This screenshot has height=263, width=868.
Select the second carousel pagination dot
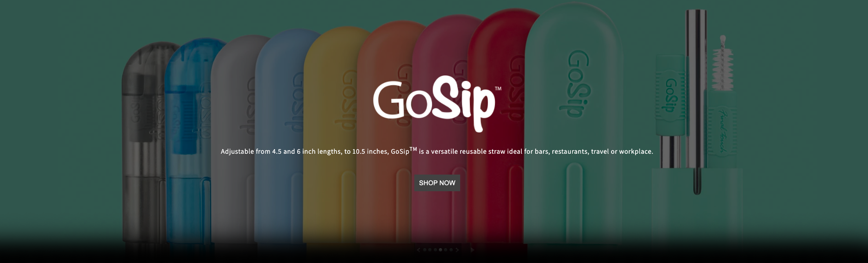430,250
